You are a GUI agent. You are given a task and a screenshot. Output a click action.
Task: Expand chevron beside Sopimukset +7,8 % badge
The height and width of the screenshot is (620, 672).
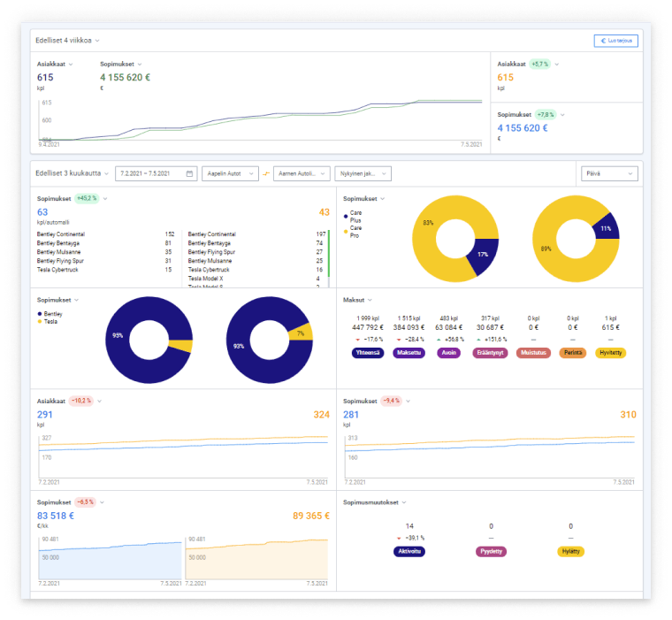coord(562,115)
